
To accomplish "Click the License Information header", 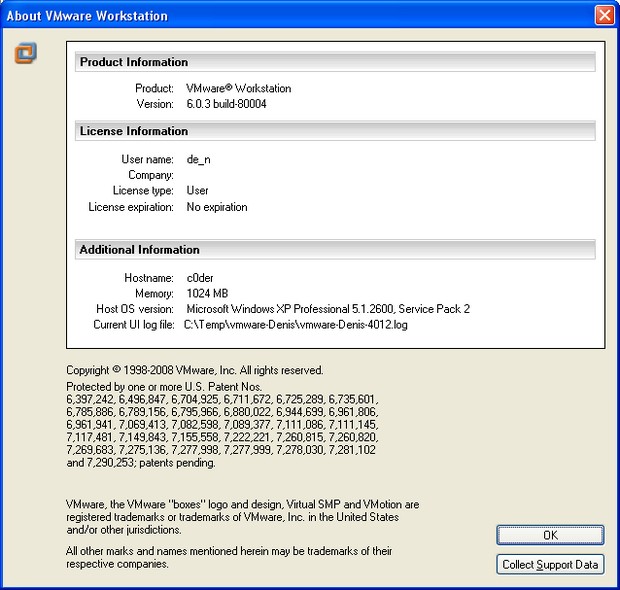I will 335,131.
